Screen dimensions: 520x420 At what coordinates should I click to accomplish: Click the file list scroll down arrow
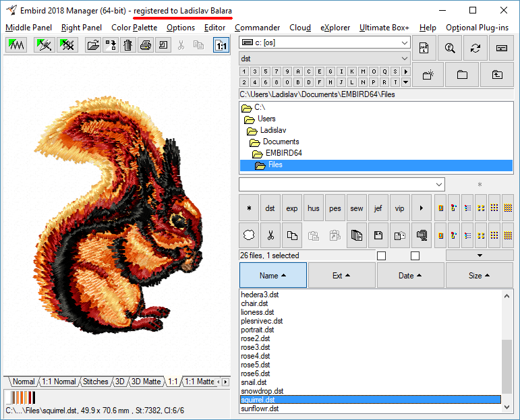click(507, 407)
